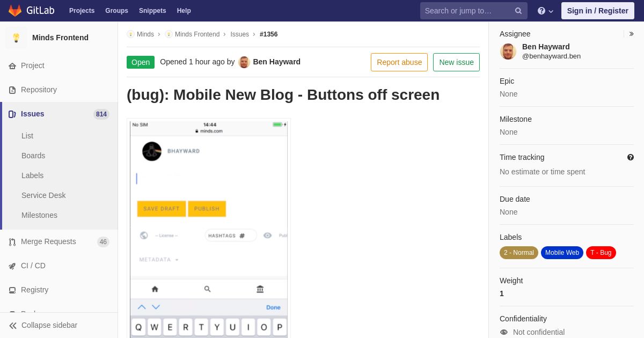Open the Minds group breadcrumb
Image resolution: width=644 pixels, height=338 pixels.
[145, 34]
